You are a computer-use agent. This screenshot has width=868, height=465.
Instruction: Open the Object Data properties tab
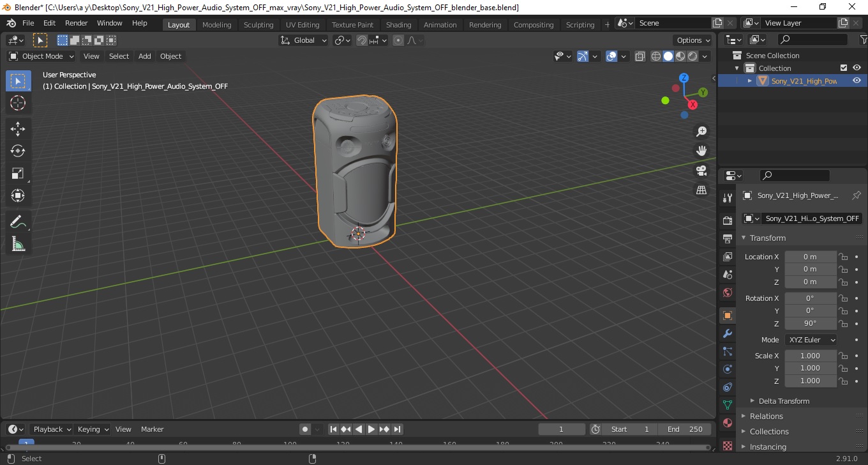tap(727, 405)
